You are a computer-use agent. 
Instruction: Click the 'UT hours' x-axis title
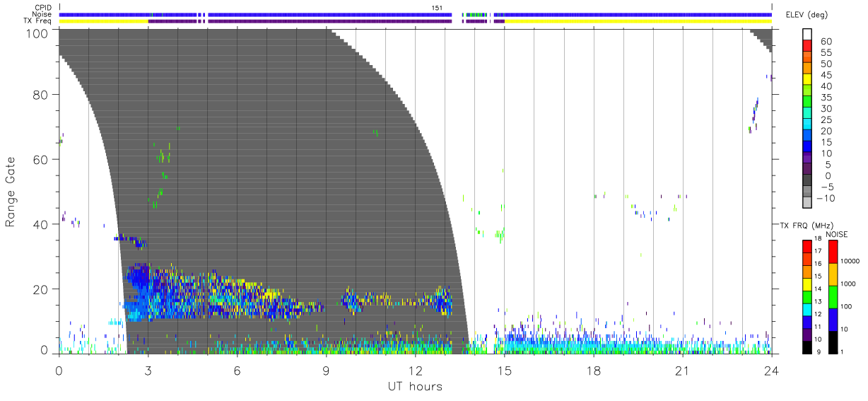coord(415,386)
